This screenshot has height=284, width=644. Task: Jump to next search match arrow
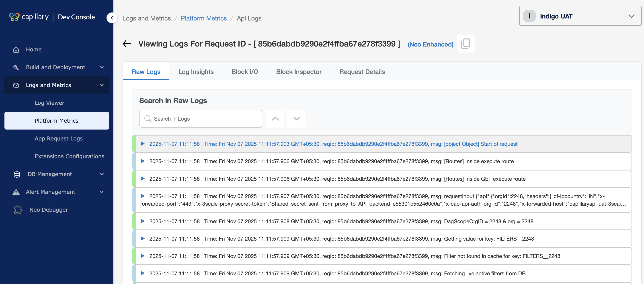296,119
